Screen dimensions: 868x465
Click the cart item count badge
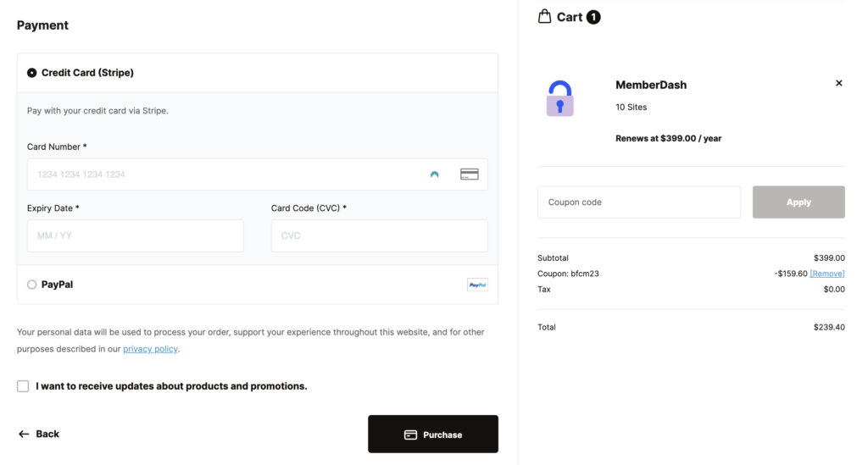593,17
